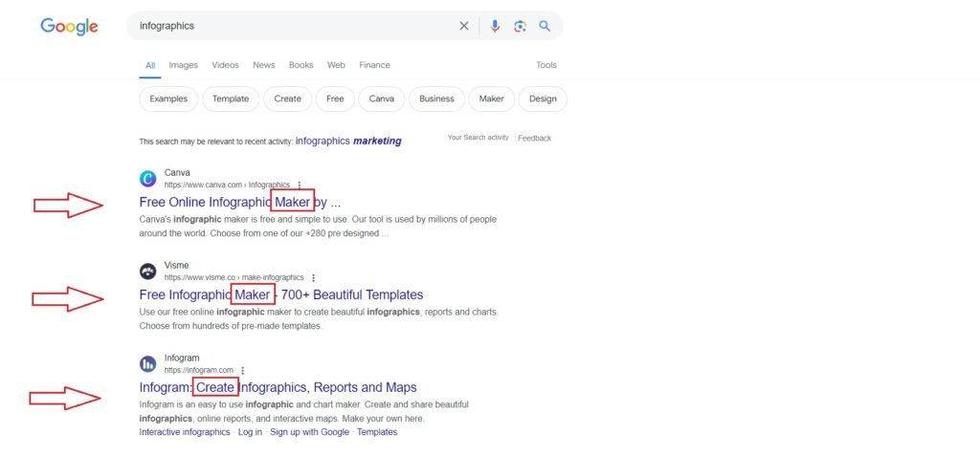Click inside the infographics search field
This screenshot has width=980, height=457.
pos(287,26)
